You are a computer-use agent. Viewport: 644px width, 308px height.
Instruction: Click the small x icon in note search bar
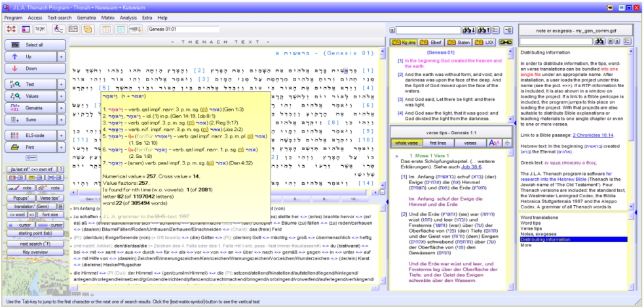click(x=611, y=41)
